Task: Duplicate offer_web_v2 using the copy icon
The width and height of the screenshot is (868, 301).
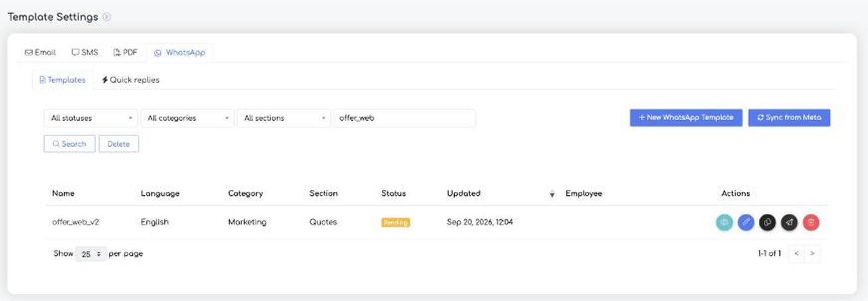Action: 767,222
